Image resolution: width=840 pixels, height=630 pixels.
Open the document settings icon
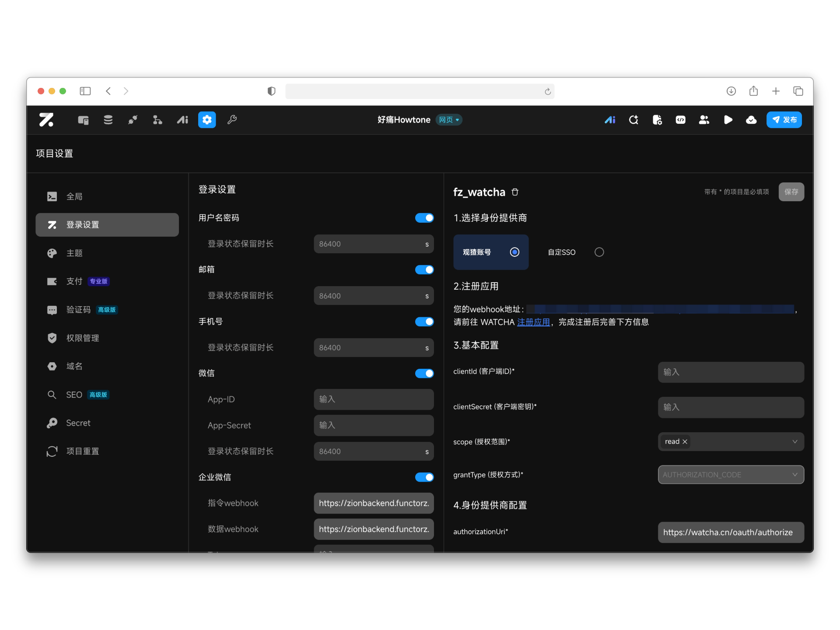(657, 120)
